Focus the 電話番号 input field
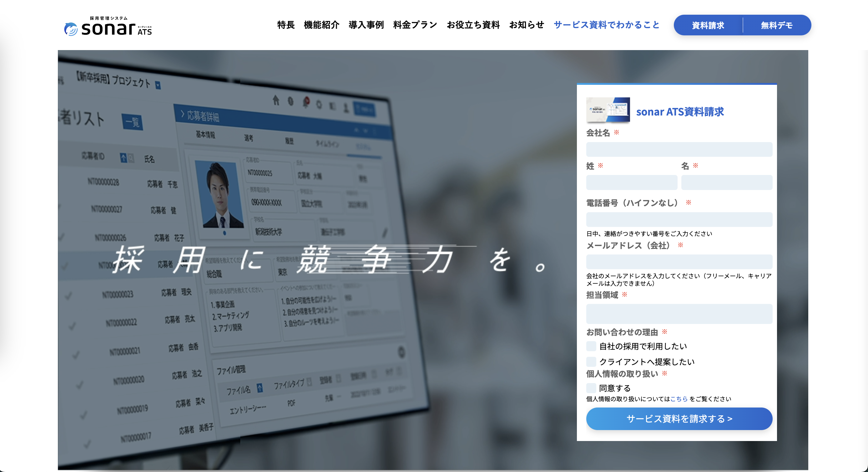The image size is (868, 472). (x=679, y=220)
